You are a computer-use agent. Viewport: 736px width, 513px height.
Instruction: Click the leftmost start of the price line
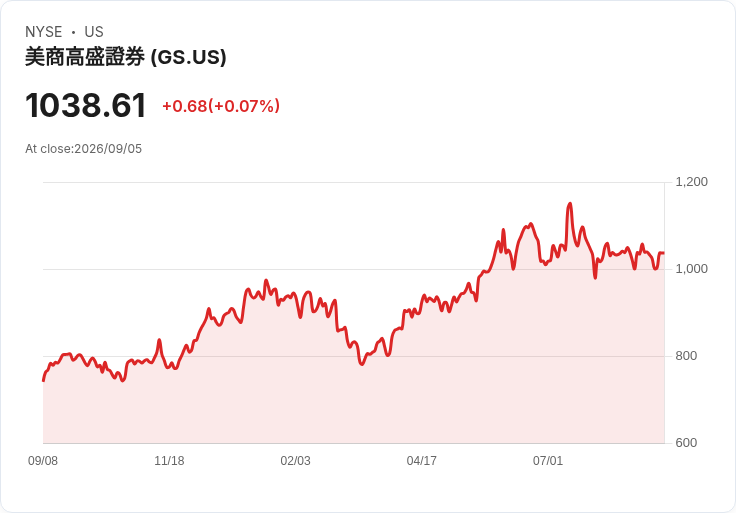(44, 381)
